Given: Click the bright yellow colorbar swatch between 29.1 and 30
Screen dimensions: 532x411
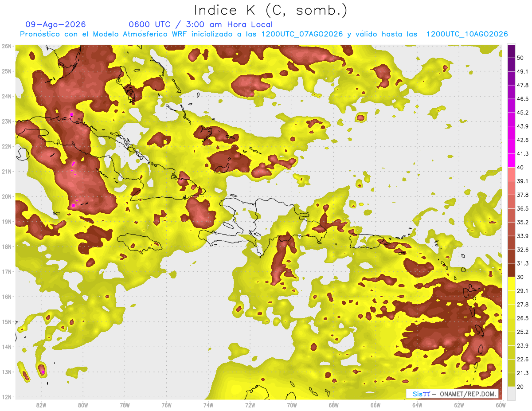Looking at the screenshot, I should (511, 284).
